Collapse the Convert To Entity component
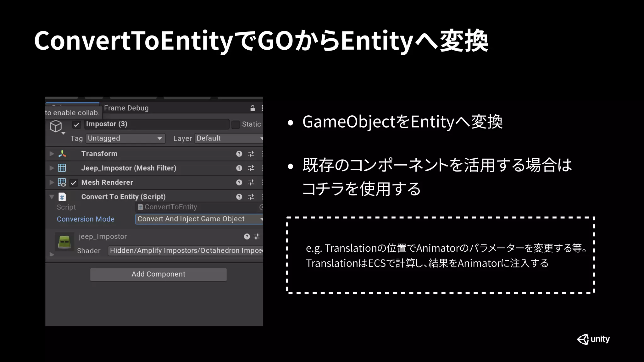Image resolution: width=644 pixels, height=362 pixels. coord(52,197)
